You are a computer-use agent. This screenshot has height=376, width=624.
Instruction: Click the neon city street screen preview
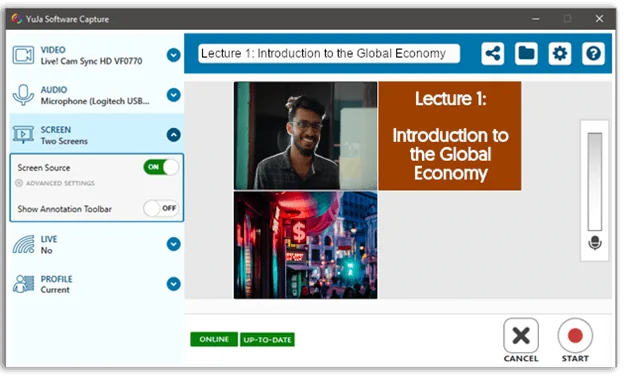tap(307, 246)
